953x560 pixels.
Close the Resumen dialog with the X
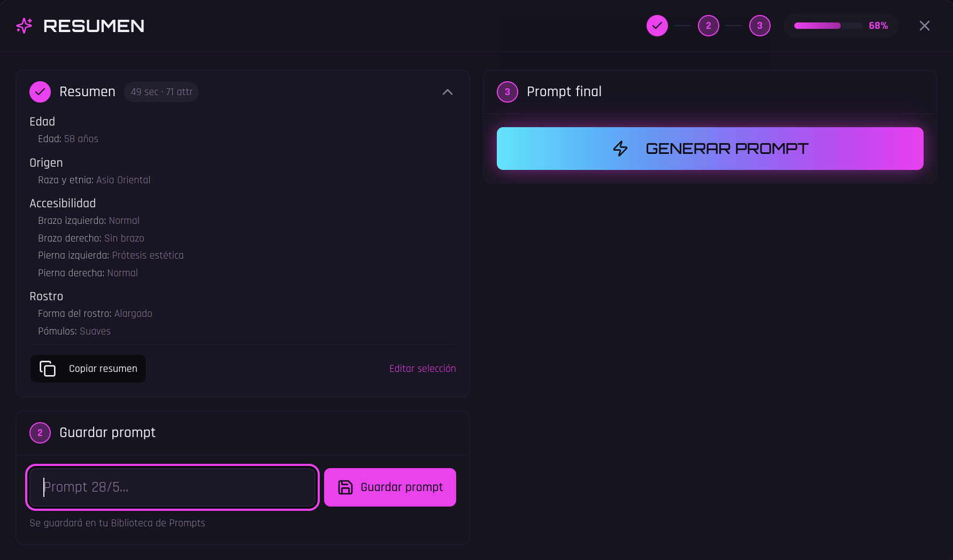(925, 26)
